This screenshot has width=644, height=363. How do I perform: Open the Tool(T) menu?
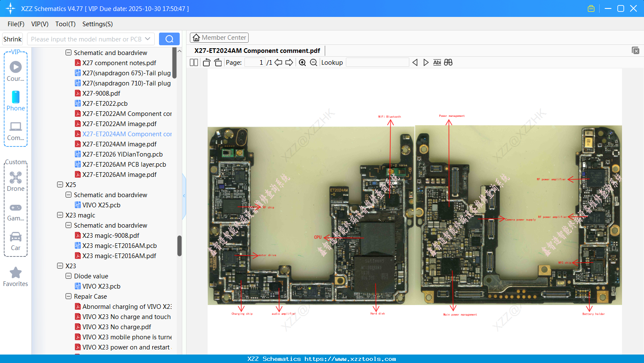pyautogui.click(x=65, y=24)
